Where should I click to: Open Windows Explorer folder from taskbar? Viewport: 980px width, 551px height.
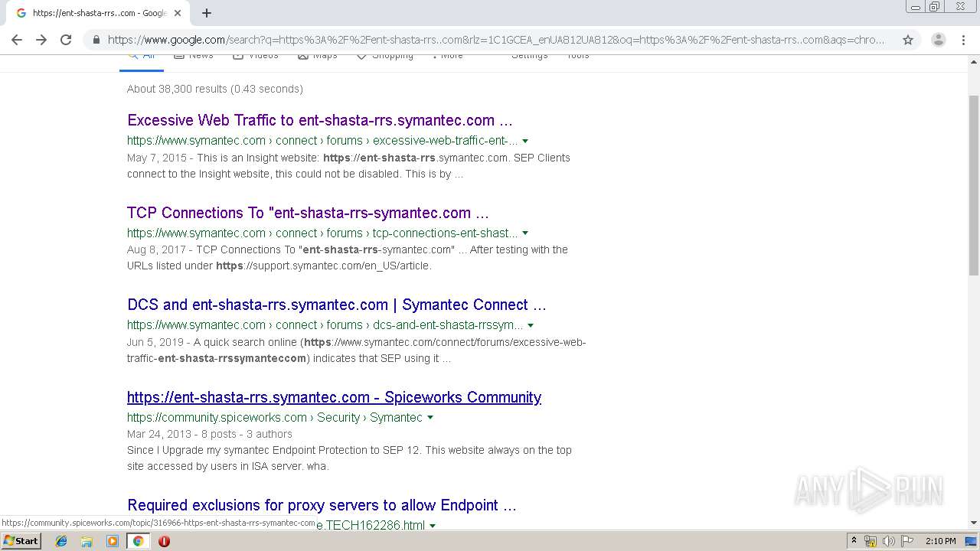point(87,541)
